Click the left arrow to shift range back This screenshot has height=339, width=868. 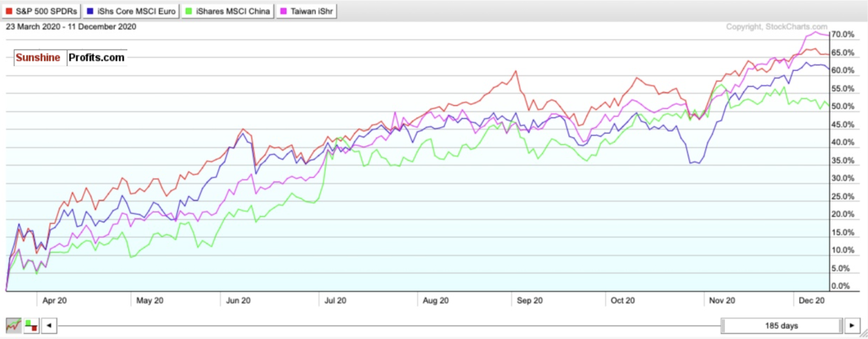coord(49,325)
